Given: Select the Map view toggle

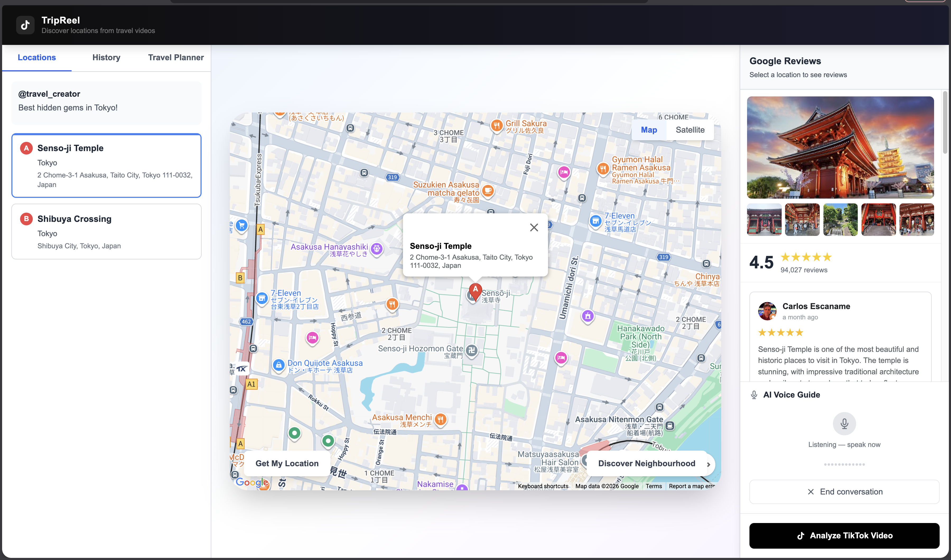Looking at the screenshot, I should [649, 130].
